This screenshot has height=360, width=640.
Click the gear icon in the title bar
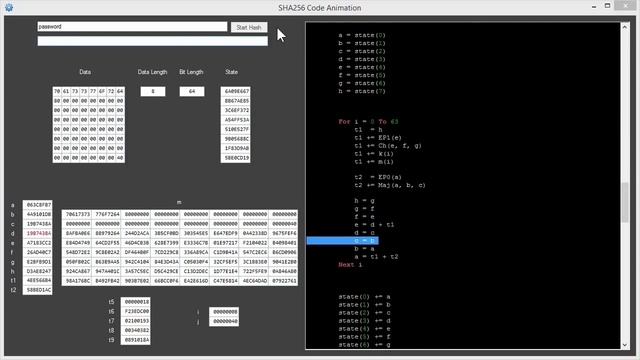click(9, 7)
